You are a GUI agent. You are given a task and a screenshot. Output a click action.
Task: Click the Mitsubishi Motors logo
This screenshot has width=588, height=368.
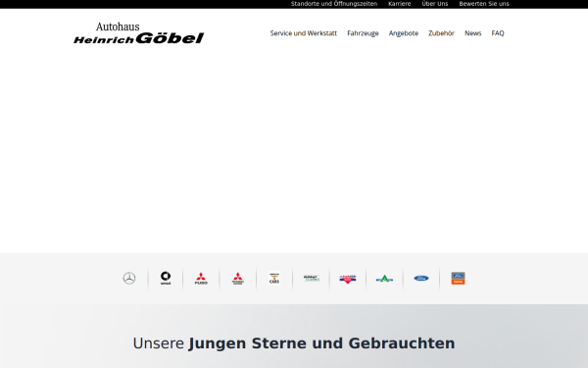click(238, 279)
